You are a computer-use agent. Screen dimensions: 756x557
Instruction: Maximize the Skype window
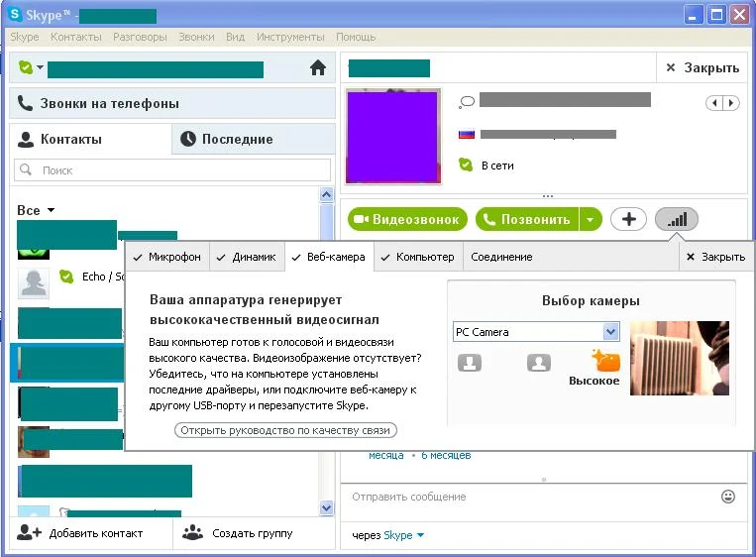[x=716, y=15]
